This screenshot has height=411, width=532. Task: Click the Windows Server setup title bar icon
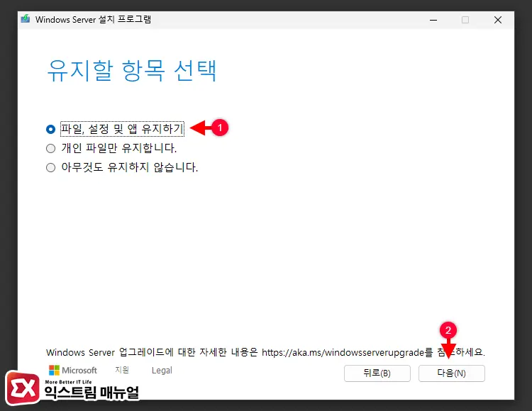[x=25, y=19]
